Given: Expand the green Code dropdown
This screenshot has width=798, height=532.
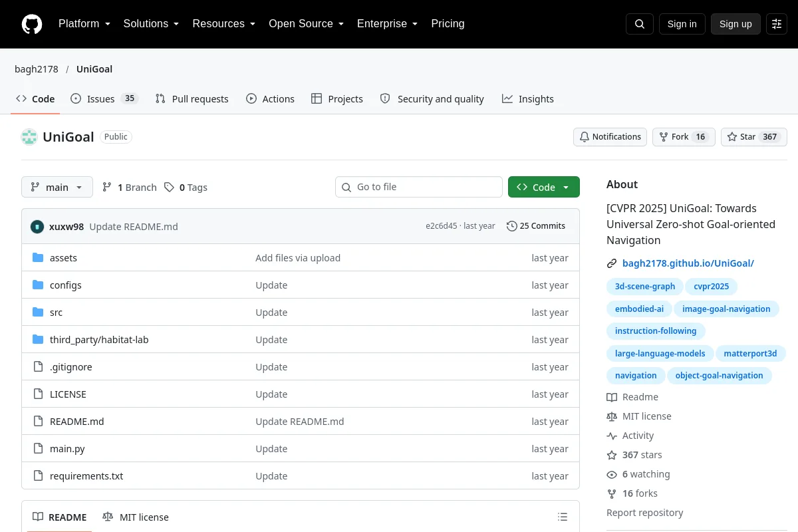Looking at the screenshot, I should point(544,188).
